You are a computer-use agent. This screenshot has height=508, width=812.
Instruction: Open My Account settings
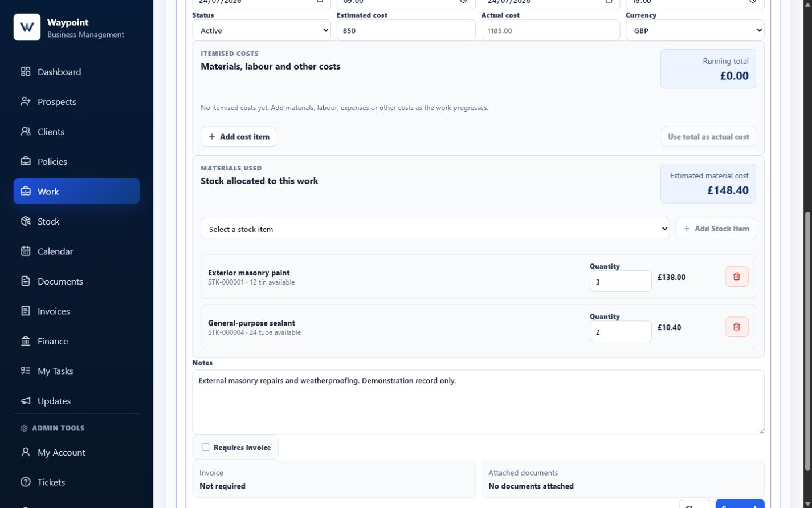pos(76,452)
